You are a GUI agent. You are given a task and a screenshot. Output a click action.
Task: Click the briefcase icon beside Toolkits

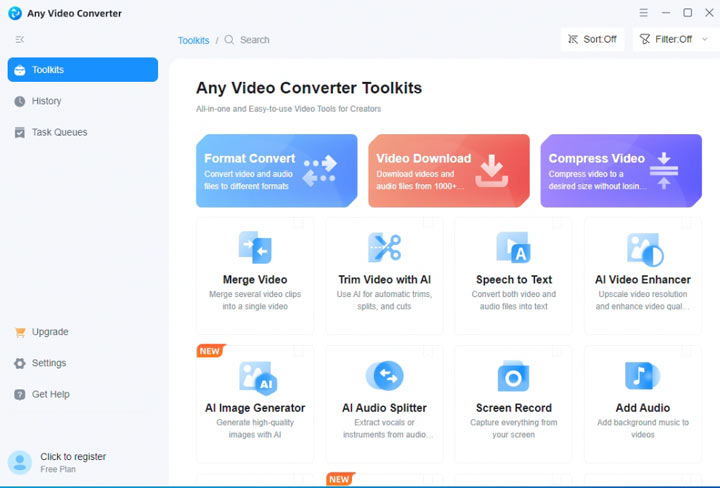coord(20,70)
